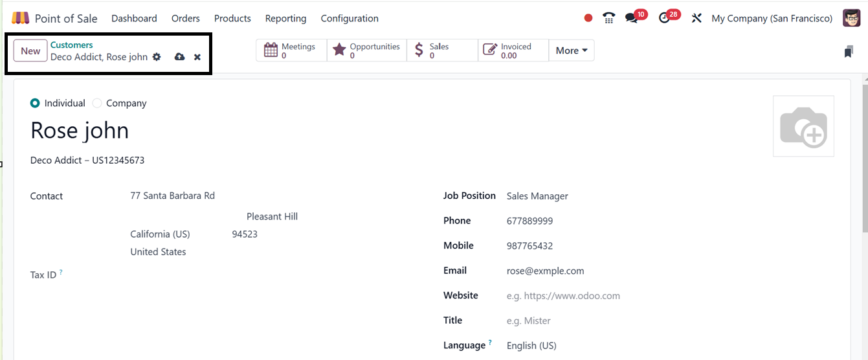This screenshot has height=360, width=868.
Task: Click the cloud save icon
Action: click(x=179, y=57)
